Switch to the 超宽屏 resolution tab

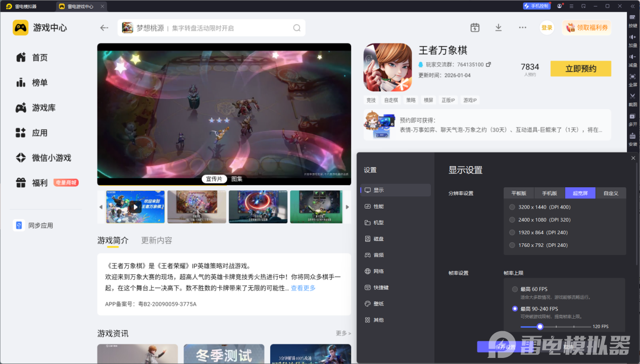coord(580,193)
